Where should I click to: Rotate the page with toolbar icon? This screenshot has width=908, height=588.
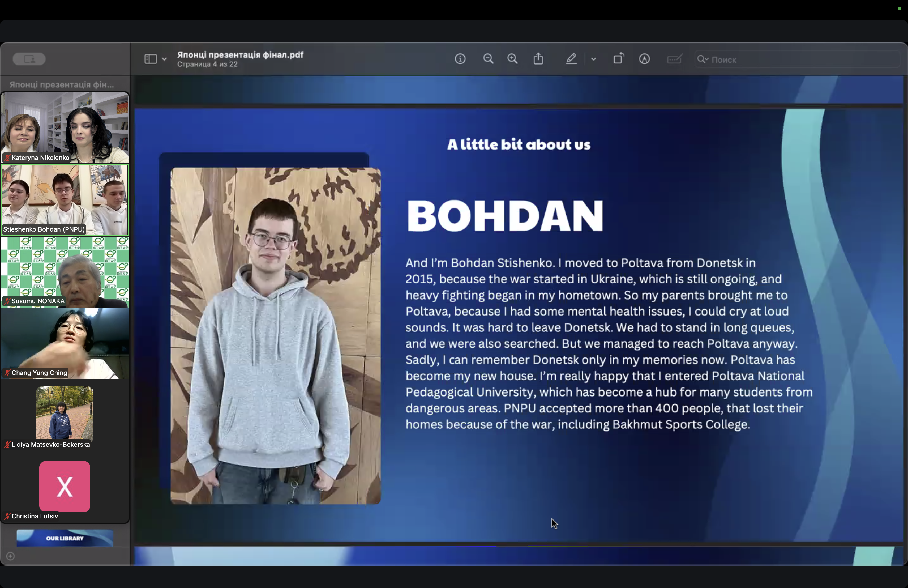coord(618,59)
